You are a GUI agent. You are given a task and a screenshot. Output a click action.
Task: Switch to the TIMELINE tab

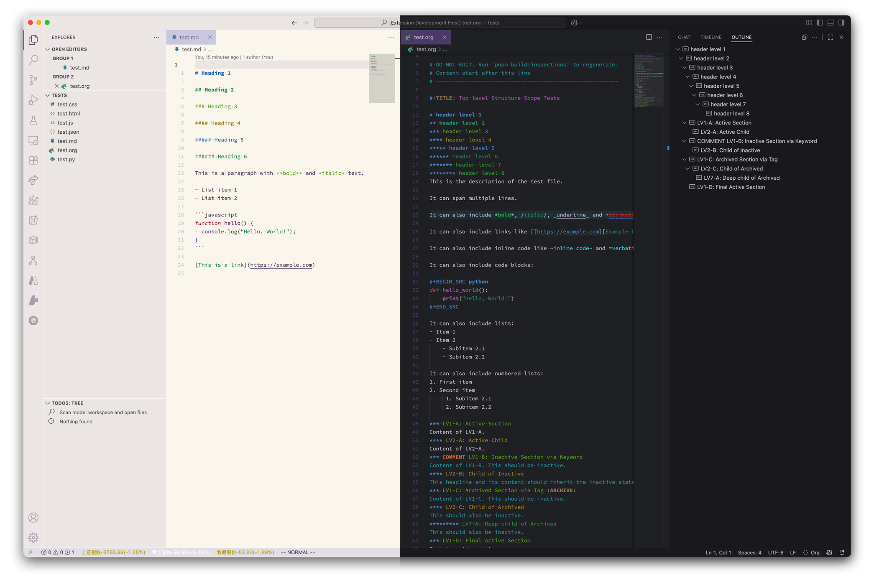click(x=711, y=37)
